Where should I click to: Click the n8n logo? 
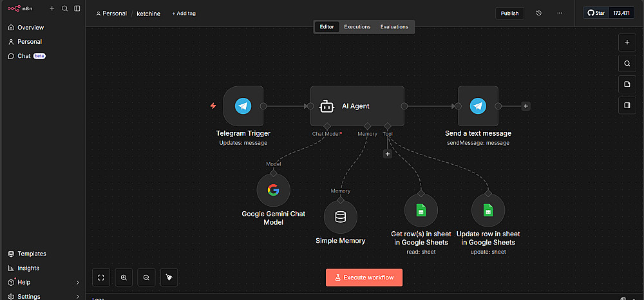pyautogui.click(x=20, y=8)
